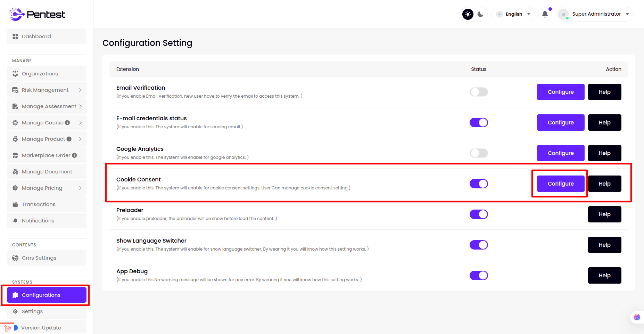This screenshot has height=334, width=644.
Task: Click Manage Course info icon
Action: (x=67, y=123)
